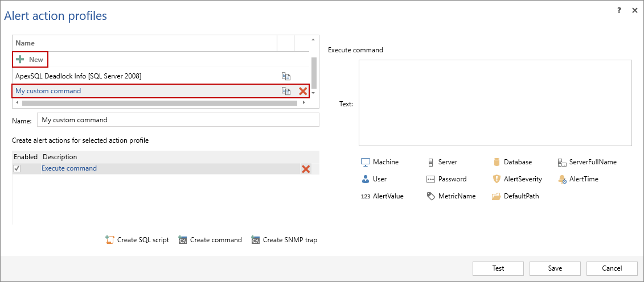The height and width of the screenshot is (282, 644).
Task: Click into the command Text area
Action: click(x=495, y=103)
